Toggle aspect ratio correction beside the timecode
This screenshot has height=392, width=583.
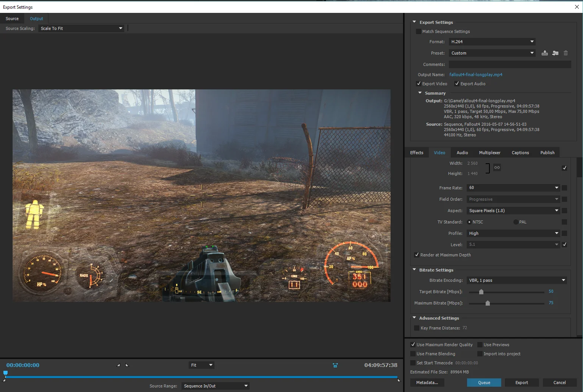[335, 365]
